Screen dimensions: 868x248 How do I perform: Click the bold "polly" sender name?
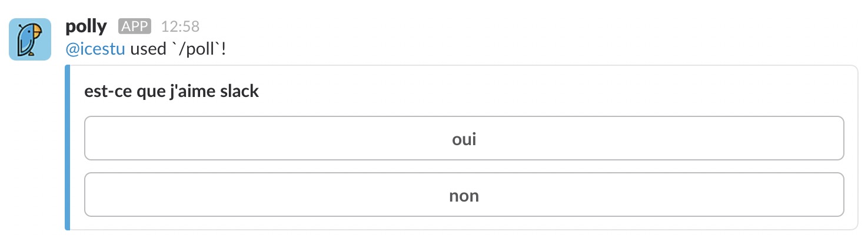click(86, 26)
